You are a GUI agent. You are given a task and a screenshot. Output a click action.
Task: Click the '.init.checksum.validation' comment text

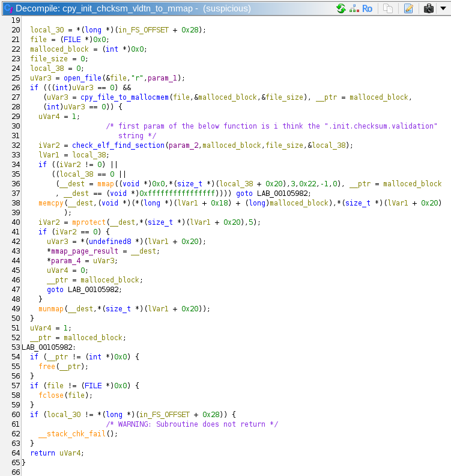381,126
